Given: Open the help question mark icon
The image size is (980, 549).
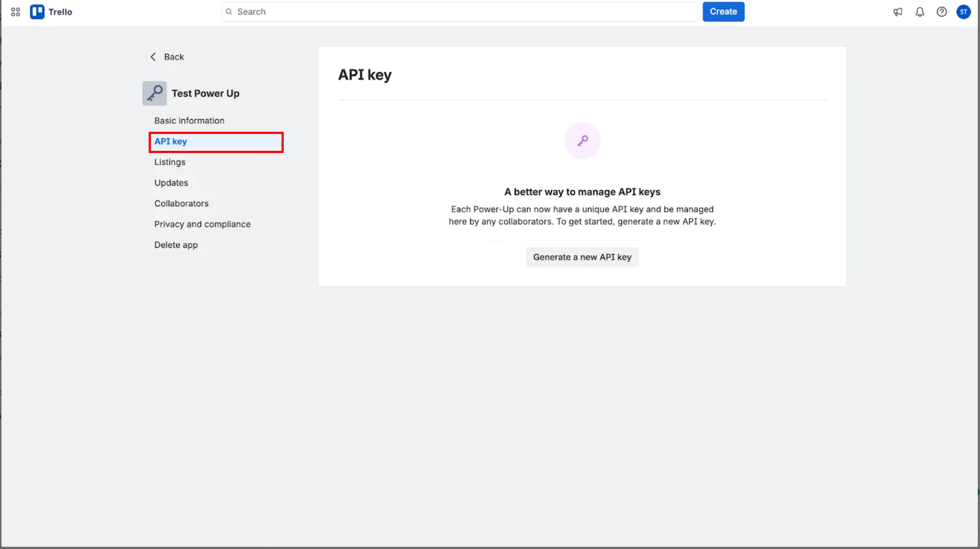Looking at the screenshot, I should click(x=941, y=12).
